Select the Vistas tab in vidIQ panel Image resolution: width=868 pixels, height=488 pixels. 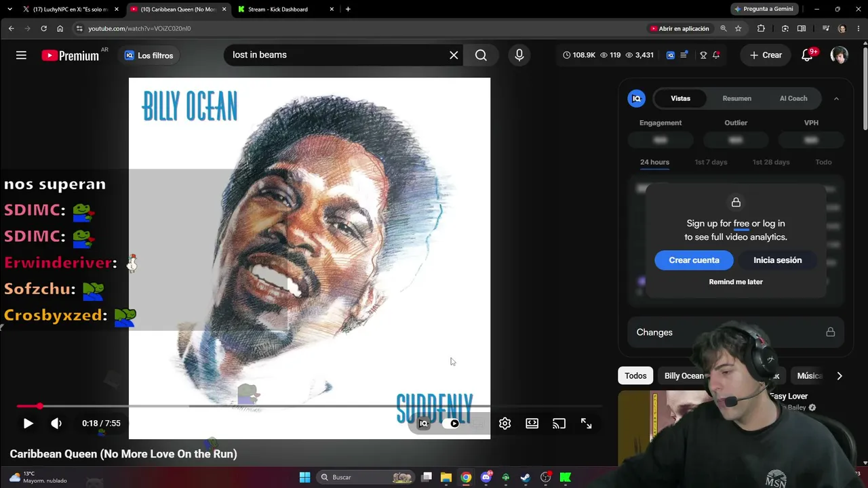pos(680,98)
